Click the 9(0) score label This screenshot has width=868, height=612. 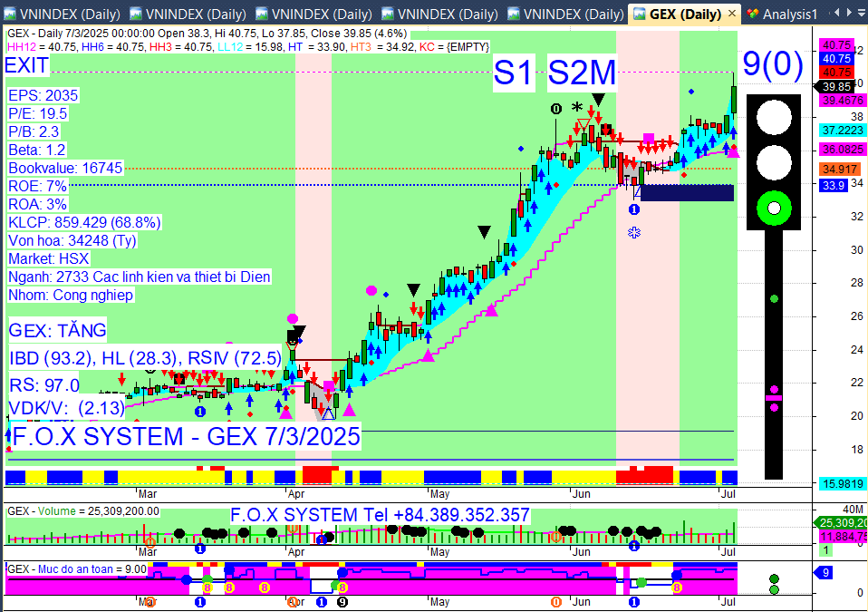coord(773,63)
